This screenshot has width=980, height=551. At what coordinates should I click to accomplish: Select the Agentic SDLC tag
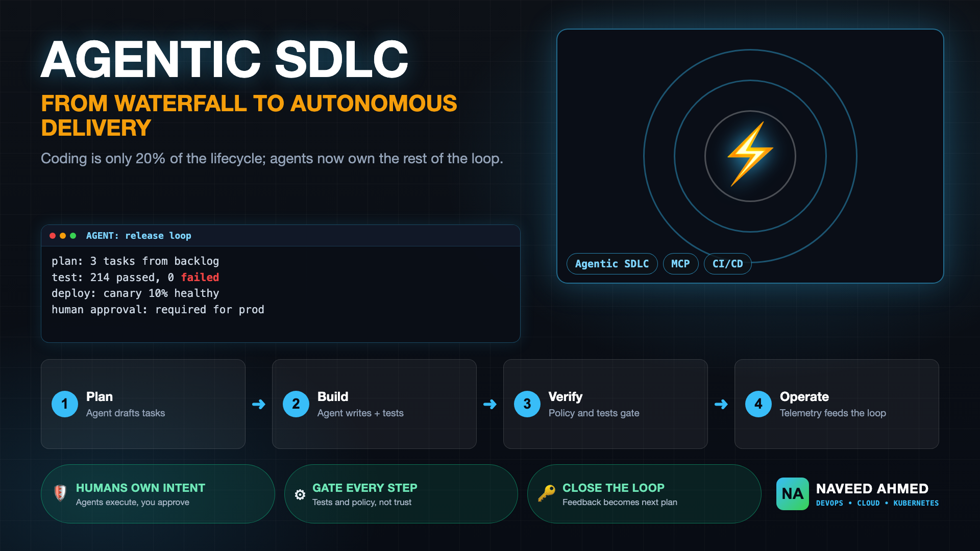coord(612,264)
